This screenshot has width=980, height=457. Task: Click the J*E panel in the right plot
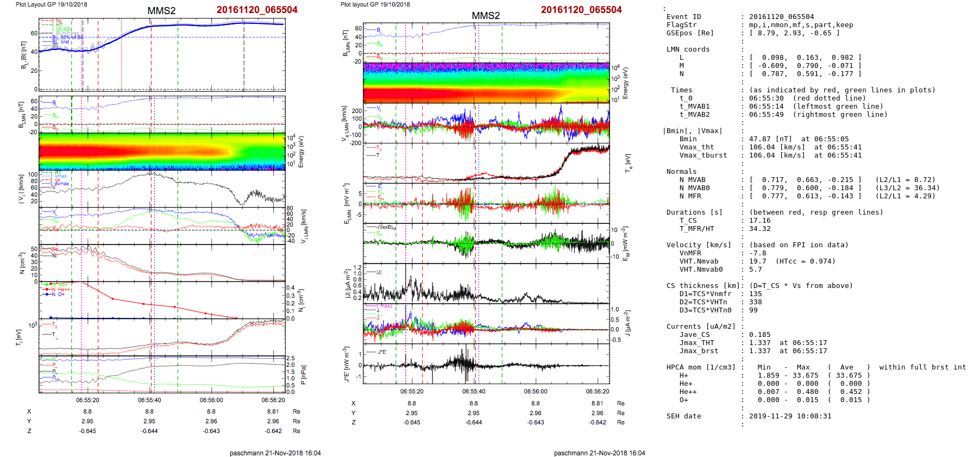click(486, 364)
